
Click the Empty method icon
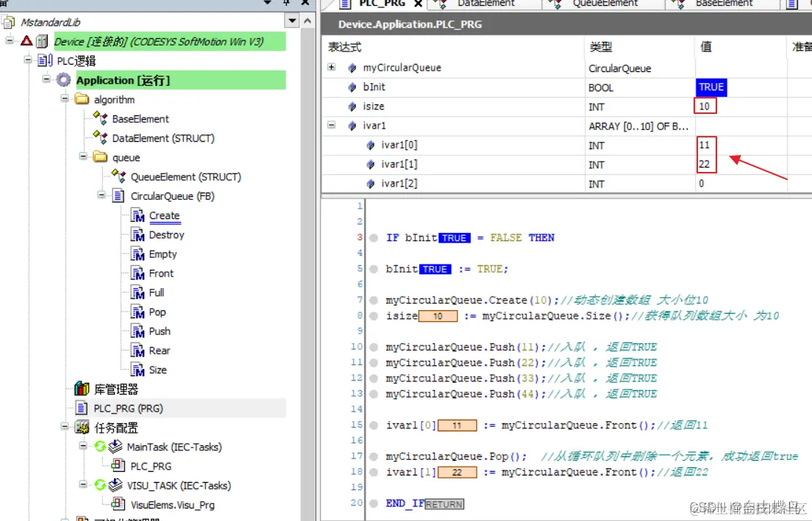(x=138, y=254)
